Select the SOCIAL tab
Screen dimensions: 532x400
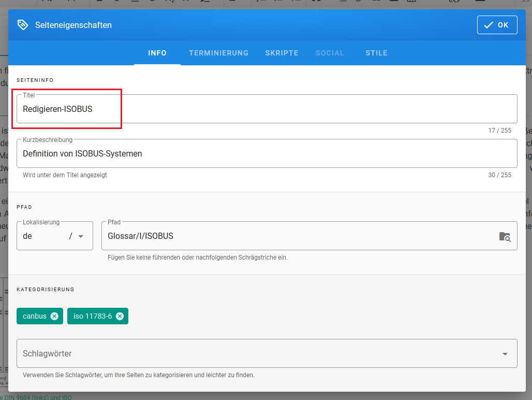point(330,53)
